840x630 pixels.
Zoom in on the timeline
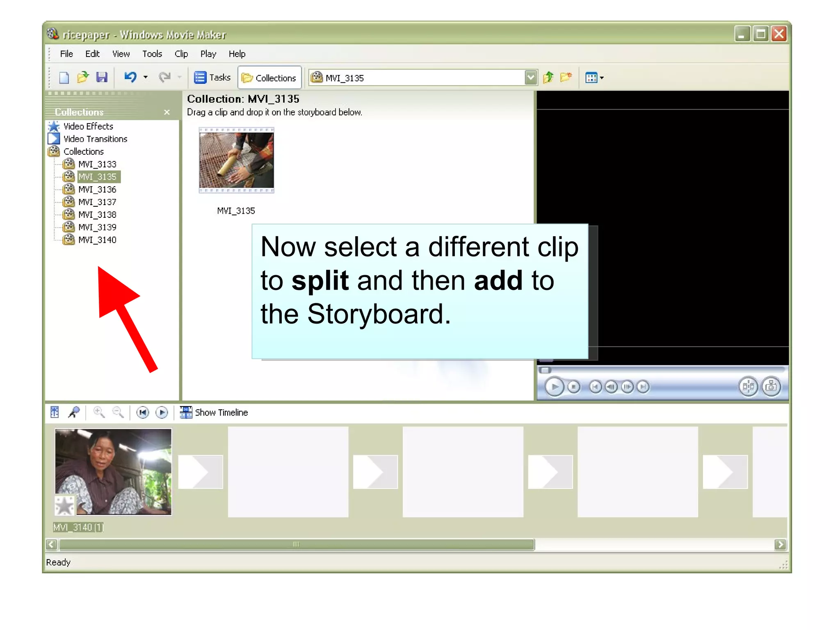pyautogui.click(x=99, y=412)
